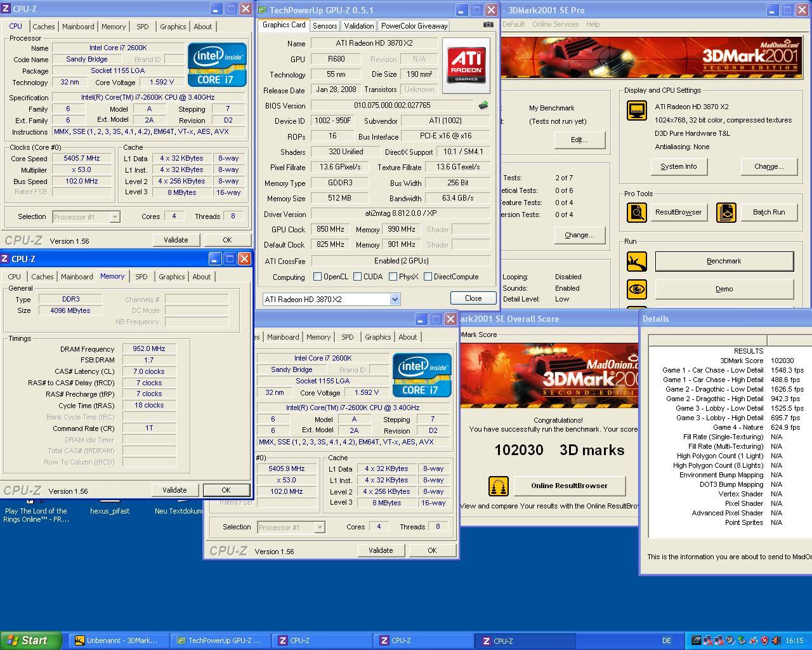Viewport: 812px width, 650px height.
Task: Switch to the TechPowerUp GPU-Z taskbar button
Action: (219, 640)
